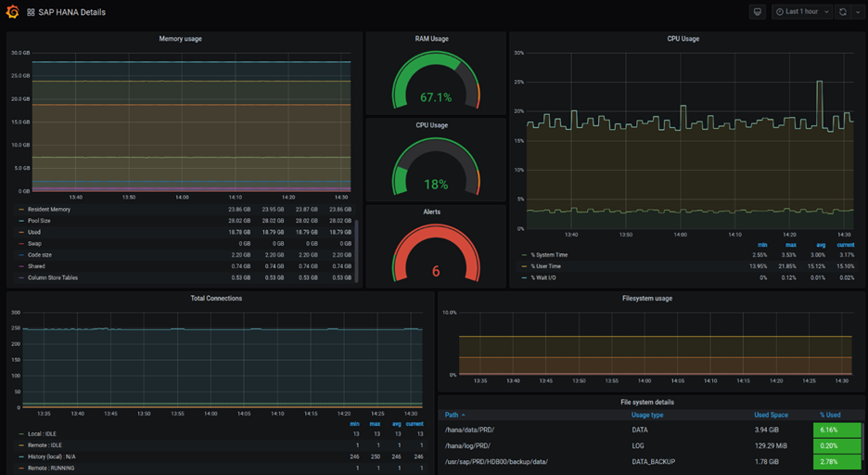
Task: Click the DATA_BACKUP usage type cell
Action: click(x=653, y=462)
